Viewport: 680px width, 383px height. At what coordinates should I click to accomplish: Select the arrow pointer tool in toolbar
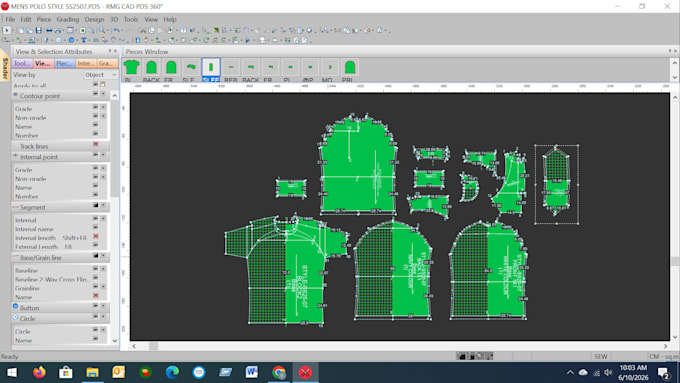point(7,30)
